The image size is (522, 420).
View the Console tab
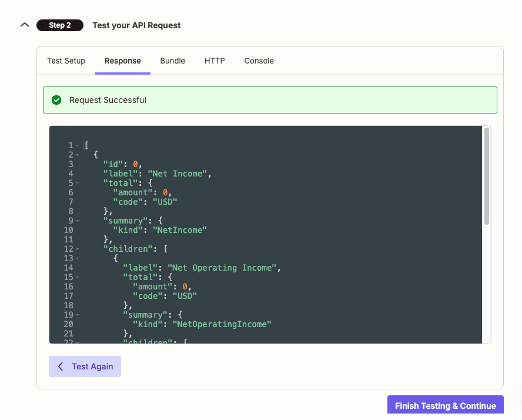click(259, 61)
